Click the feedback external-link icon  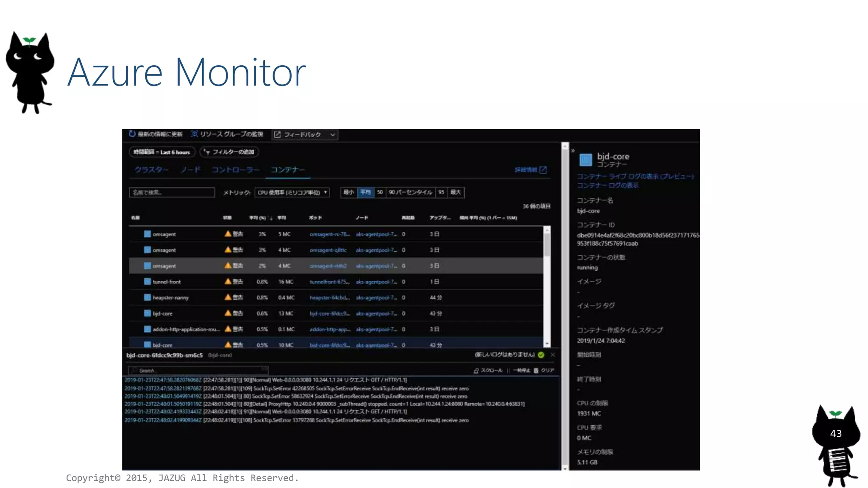(277, 135)
